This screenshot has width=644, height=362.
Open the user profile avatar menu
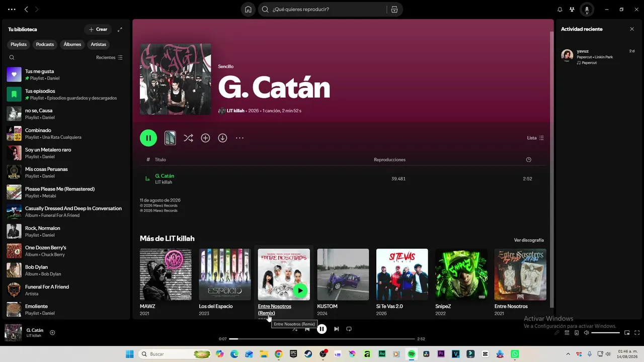click(x=587, y=10)
